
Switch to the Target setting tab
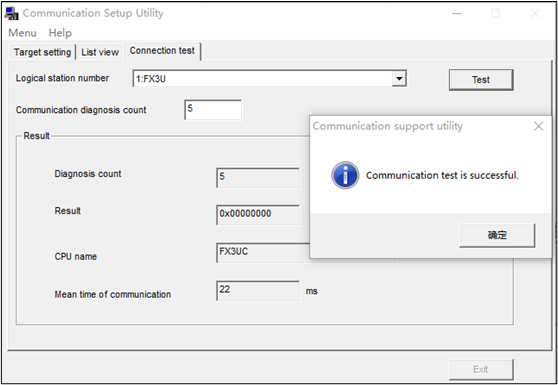point(42,52)
